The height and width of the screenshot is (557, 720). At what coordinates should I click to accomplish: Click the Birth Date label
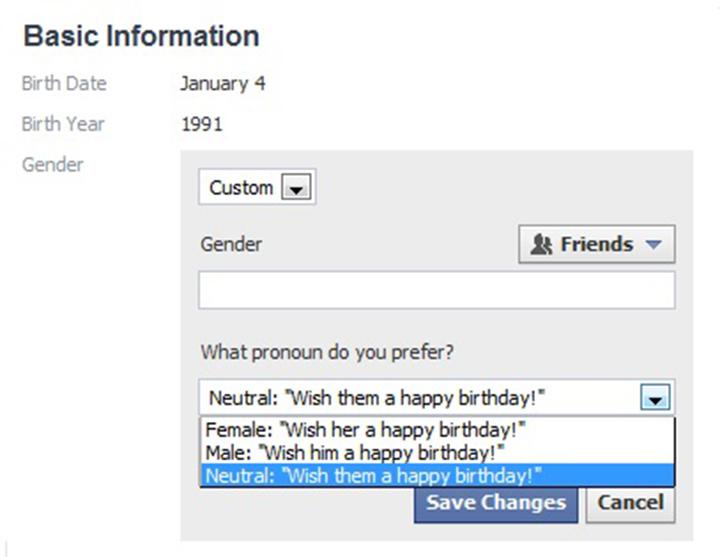pos(64,84)
